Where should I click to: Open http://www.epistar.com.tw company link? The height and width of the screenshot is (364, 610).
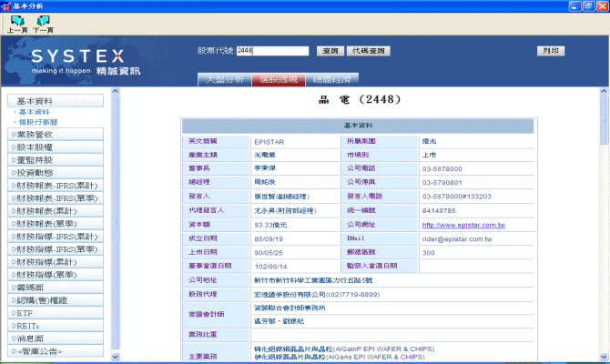tap(463, 225)
